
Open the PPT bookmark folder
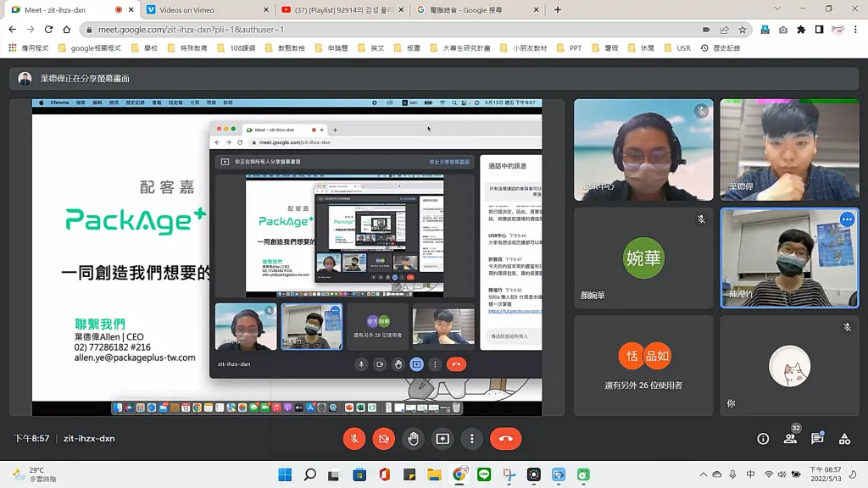click(570, 48)
